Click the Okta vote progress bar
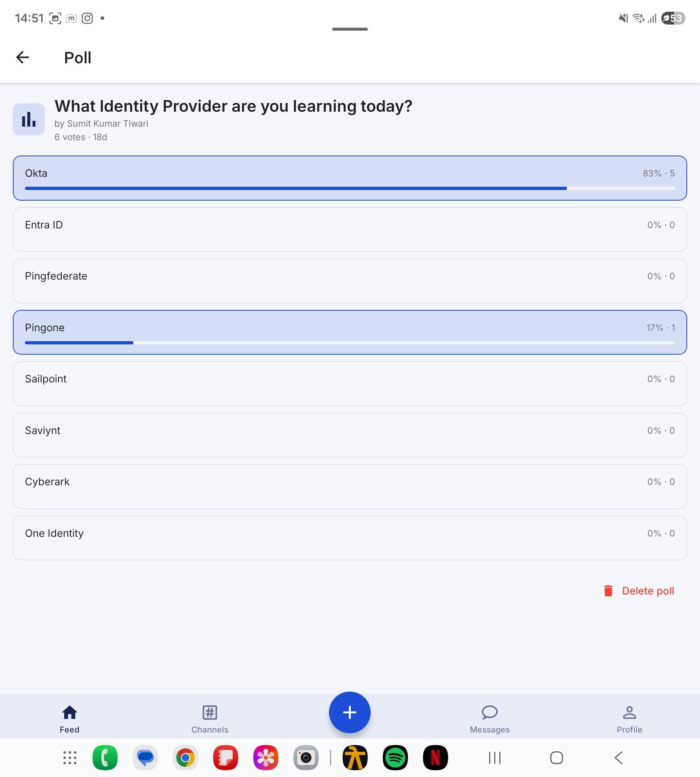The image size is (700, 777). (x=350, y=189)
